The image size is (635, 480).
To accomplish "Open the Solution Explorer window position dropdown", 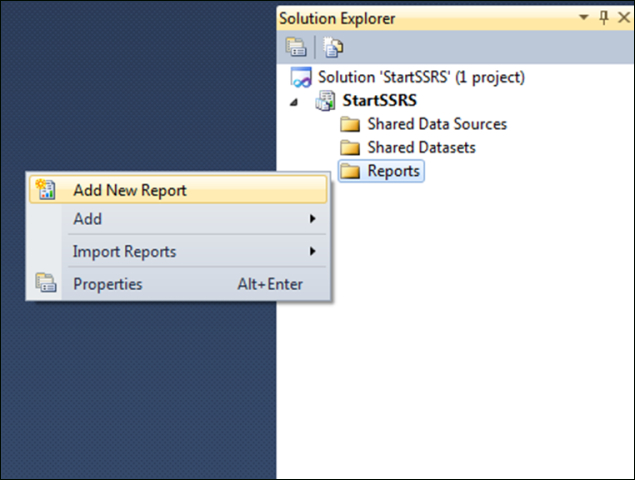I will tap(584, 17).
